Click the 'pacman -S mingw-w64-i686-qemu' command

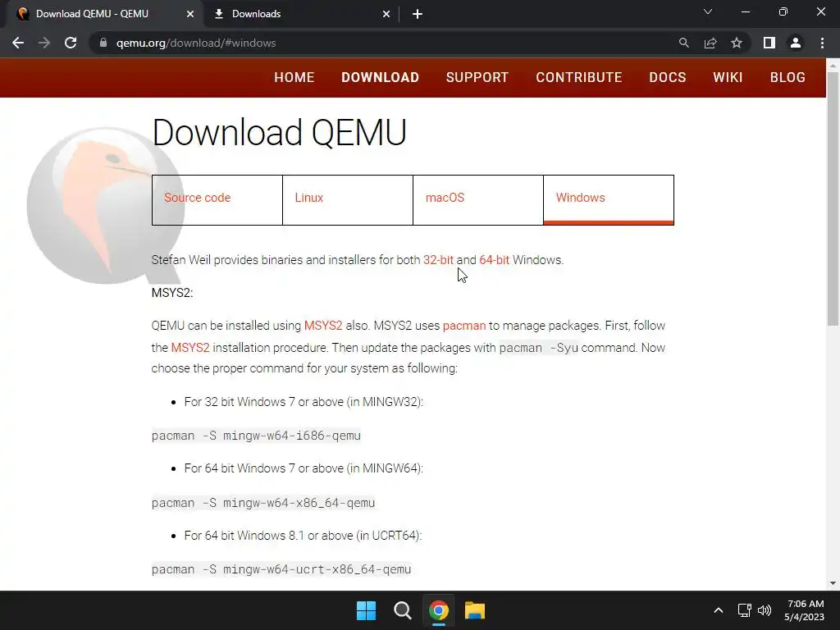[256, 436]
